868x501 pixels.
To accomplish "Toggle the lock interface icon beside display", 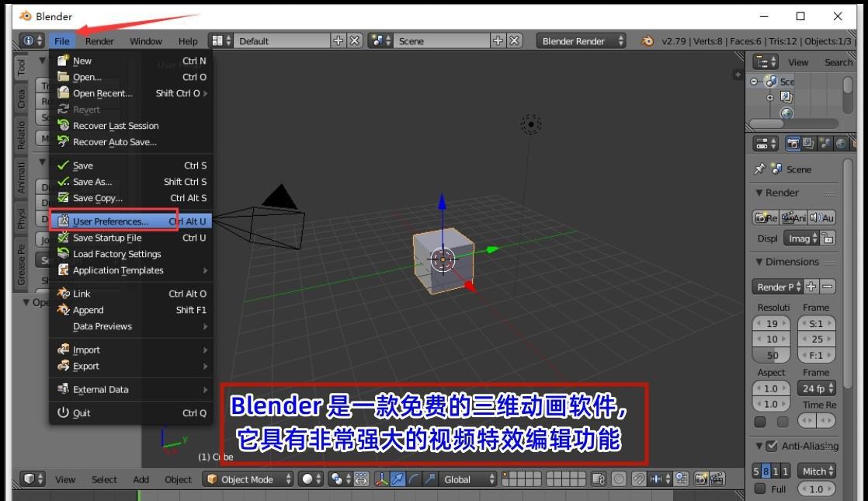I will pos(828,238).
